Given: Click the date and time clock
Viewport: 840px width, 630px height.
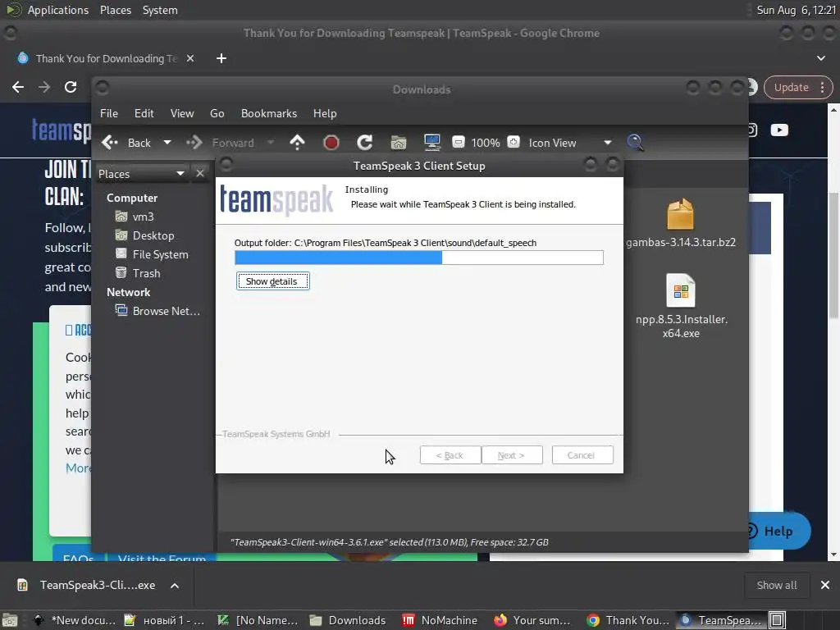Looking at the screenshot, I should [x=796, y=10].
